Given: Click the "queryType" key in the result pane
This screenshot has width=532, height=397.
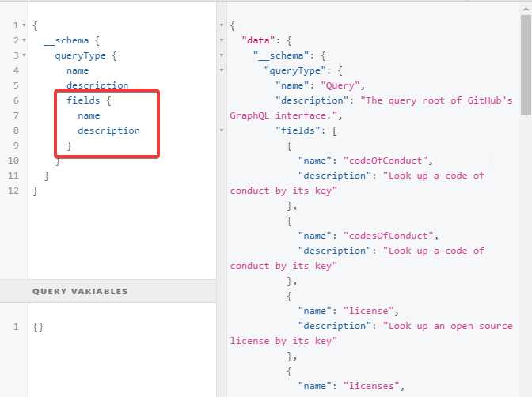Looking at the screenshot, I should [x=294, y=70].
